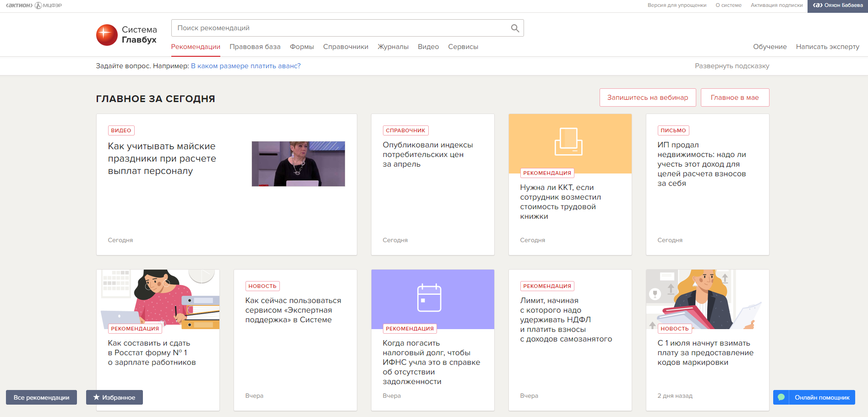Click the chat bubble icon of Онлайн помощник
The width and height of the screenshot is (868, 417).
click(781, 397)
